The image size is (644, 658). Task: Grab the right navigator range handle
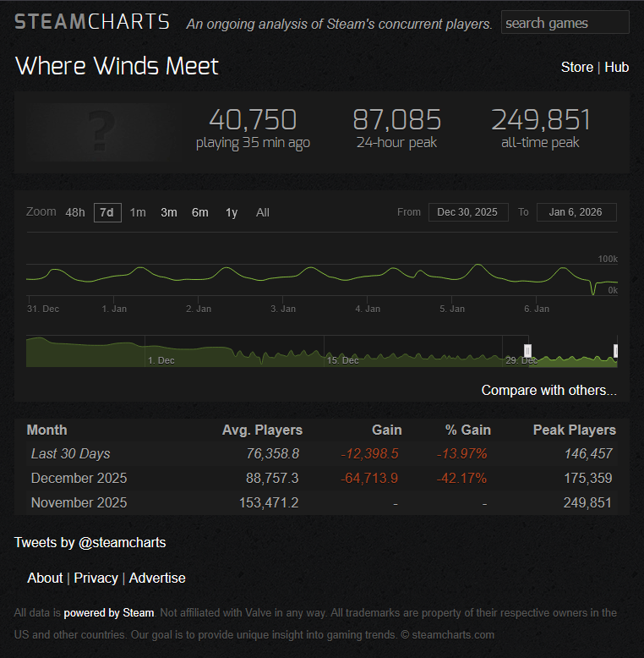pyautogui.click(x=615, y=351)
